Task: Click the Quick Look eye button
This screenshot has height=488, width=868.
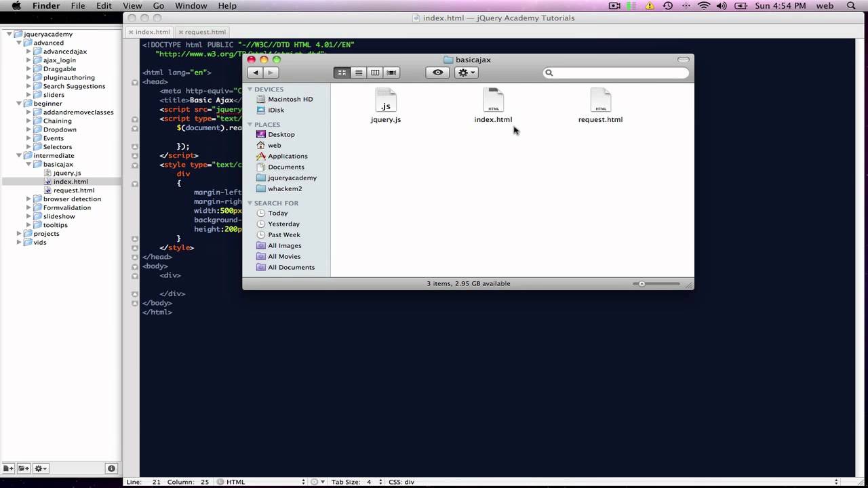Action: pyautogui.click(x=438, y=73)
